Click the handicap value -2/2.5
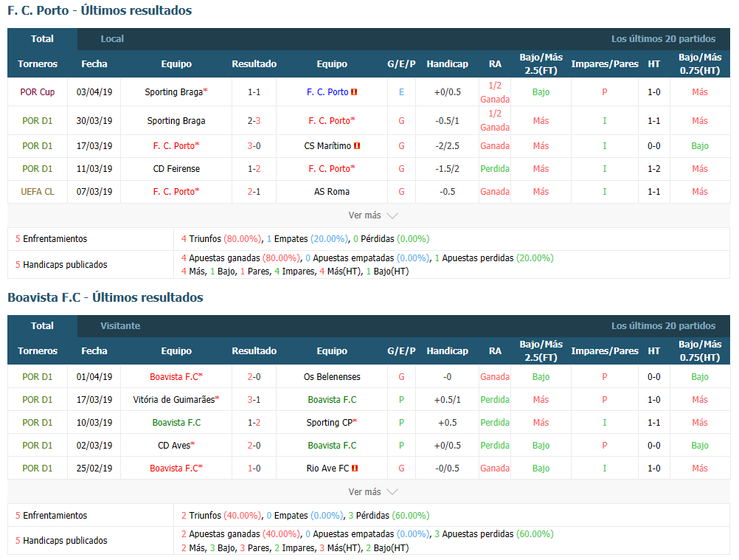This screenshot has height=560, width=739. coord(447,146)
